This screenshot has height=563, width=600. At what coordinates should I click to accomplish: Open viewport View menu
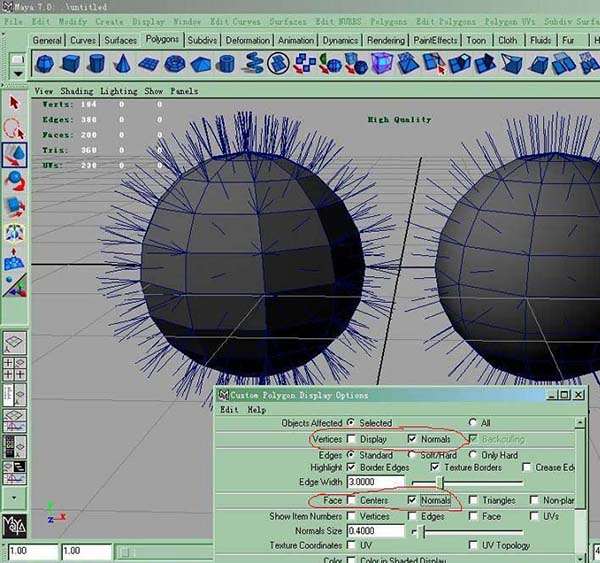44,91
